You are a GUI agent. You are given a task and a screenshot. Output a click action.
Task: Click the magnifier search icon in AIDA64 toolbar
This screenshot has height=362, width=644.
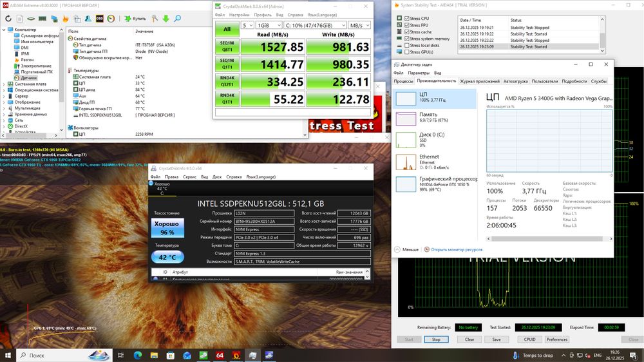click(178, 19)
